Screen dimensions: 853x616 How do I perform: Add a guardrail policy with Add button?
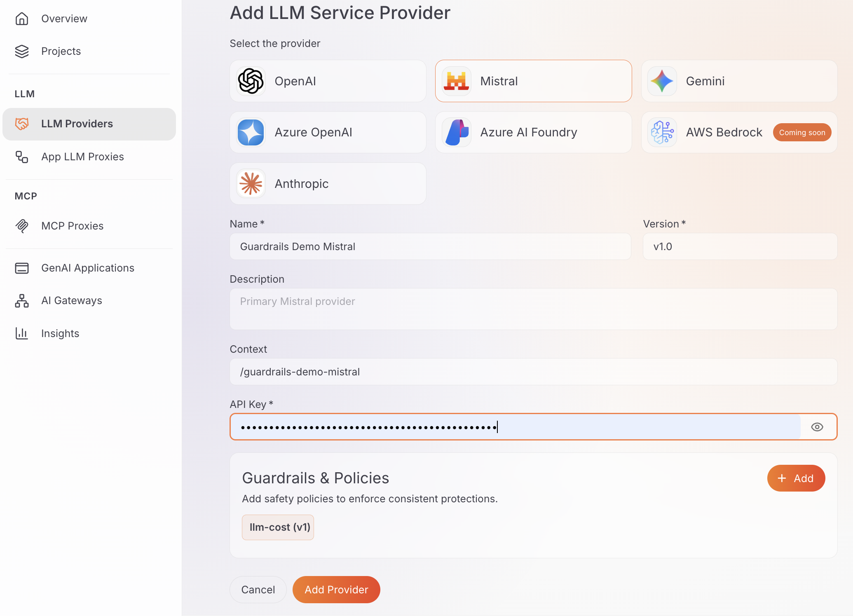pyautogui.click(x=796, y=478)
